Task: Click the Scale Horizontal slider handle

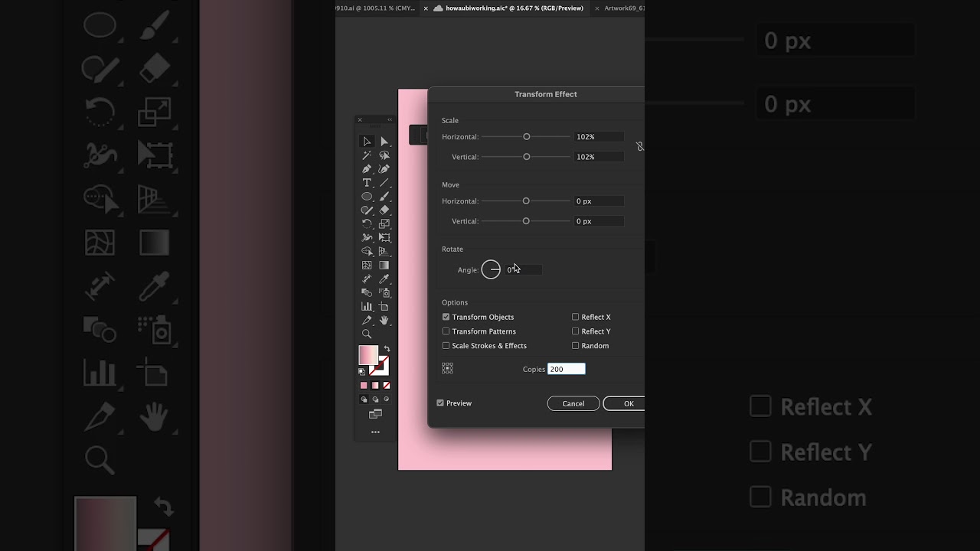Action: pos(527,137)
